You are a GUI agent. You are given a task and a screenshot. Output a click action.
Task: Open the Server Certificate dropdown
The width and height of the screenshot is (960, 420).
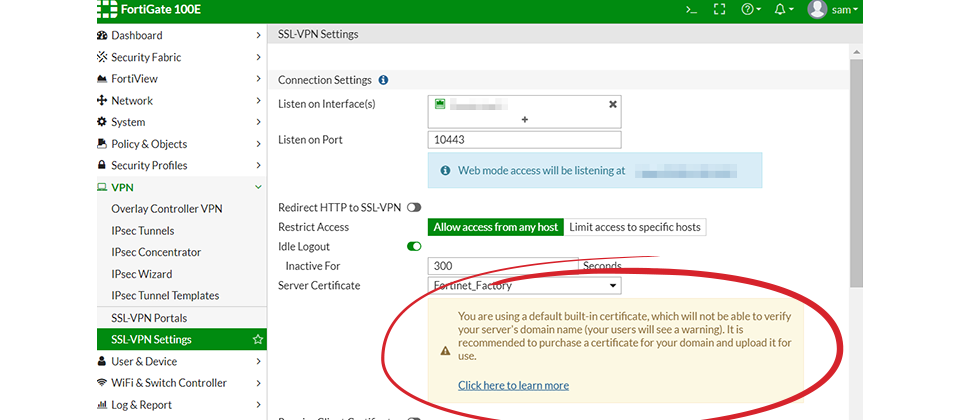[x=525, y=285]
